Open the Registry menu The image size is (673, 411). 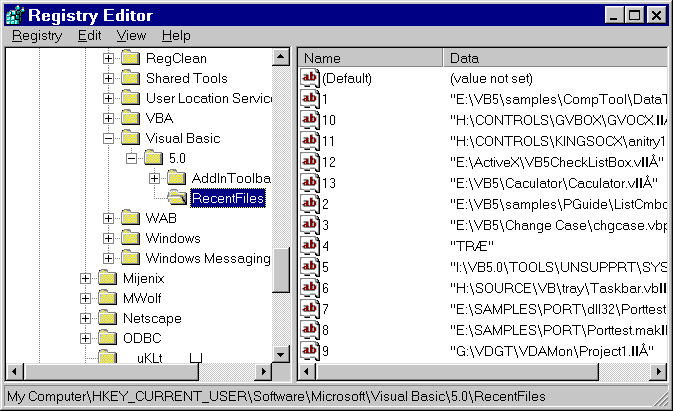(x=37, y=36)
